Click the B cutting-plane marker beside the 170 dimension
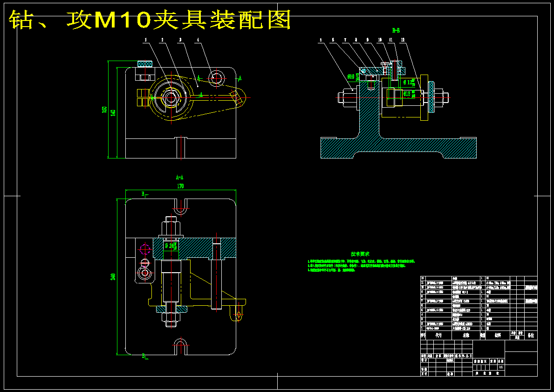The height and width of the screenshot is (392, 554). [145, 194]
